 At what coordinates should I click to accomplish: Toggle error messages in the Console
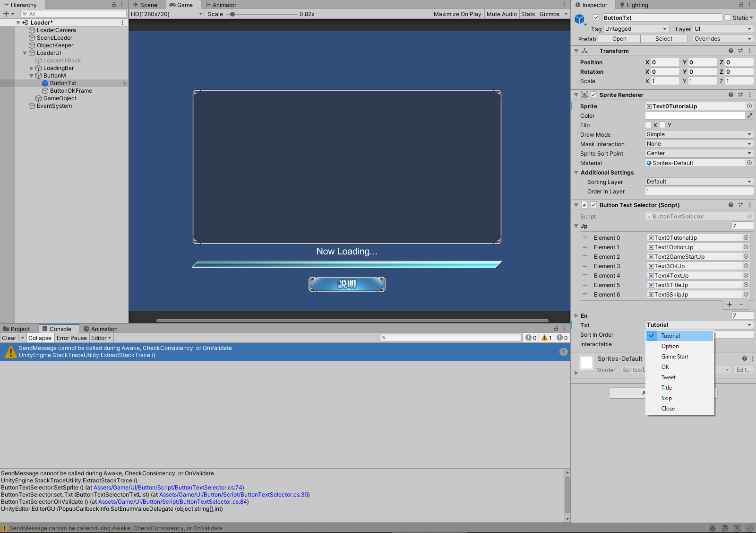click(x=562, y=338)
